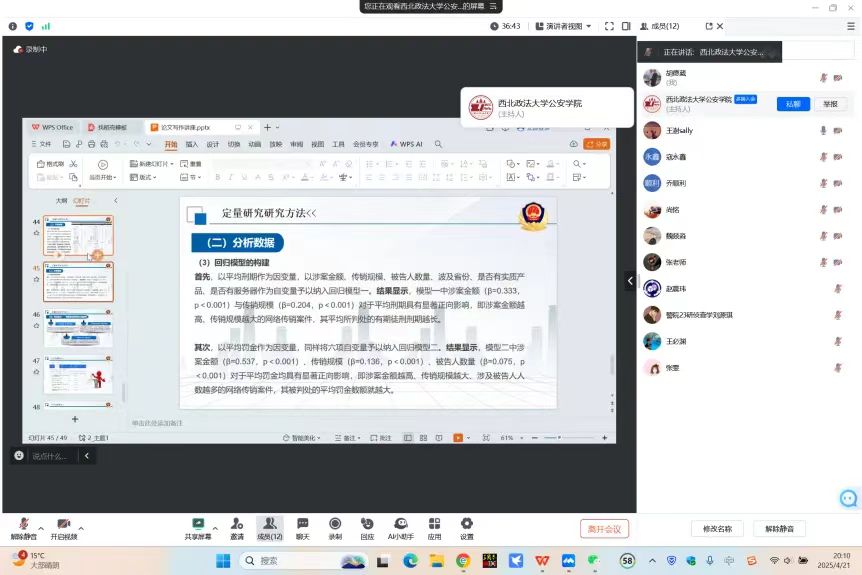Expand video options arrow beside 开启视频

coord(81,528)
